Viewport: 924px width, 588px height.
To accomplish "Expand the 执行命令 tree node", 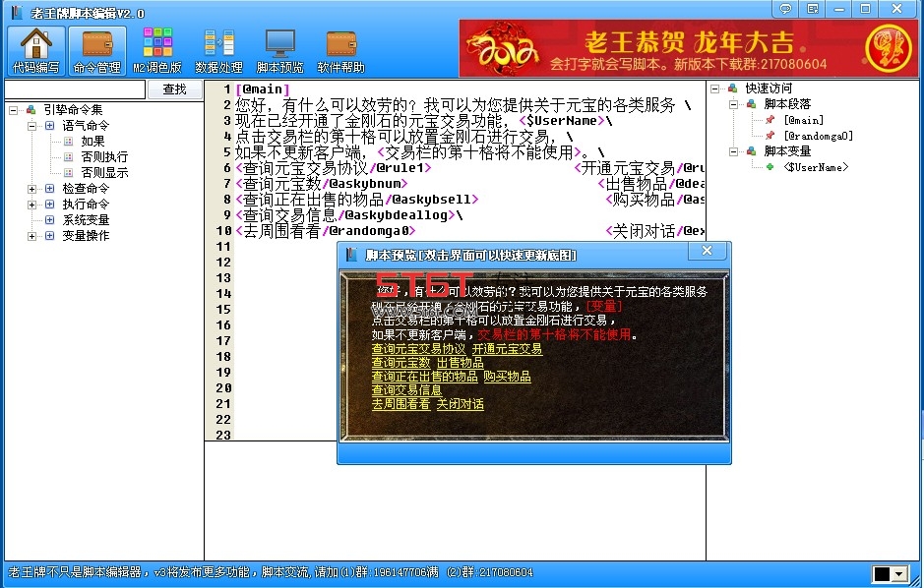I will click(31, 205).
